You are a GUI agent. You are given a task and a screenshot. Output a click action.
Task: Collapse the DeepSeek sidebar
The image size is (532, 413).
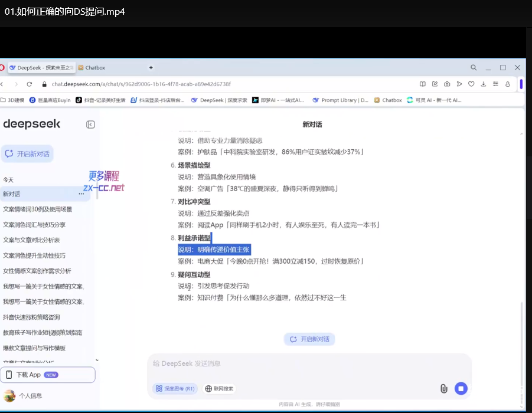tap(90, 124)
